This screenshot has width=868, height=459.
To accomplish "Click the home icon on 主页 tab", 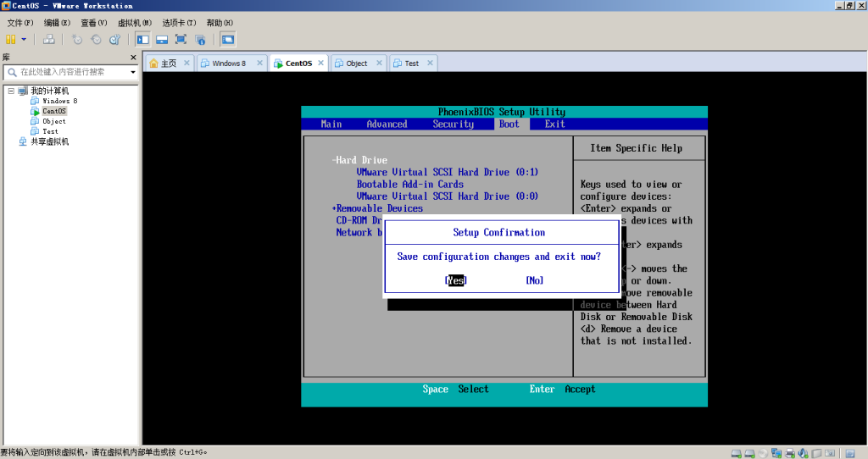I will pos(154,64).
